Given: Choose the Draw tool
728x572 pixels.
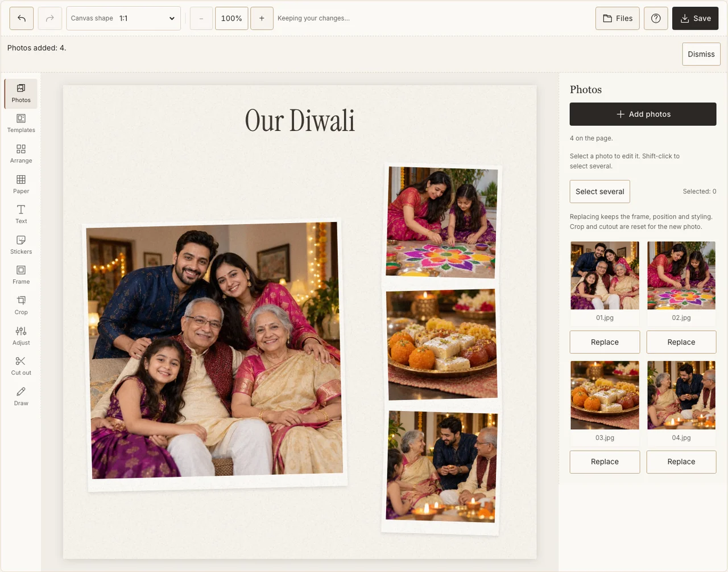Looking at the screenshot, I should point(21,397).
